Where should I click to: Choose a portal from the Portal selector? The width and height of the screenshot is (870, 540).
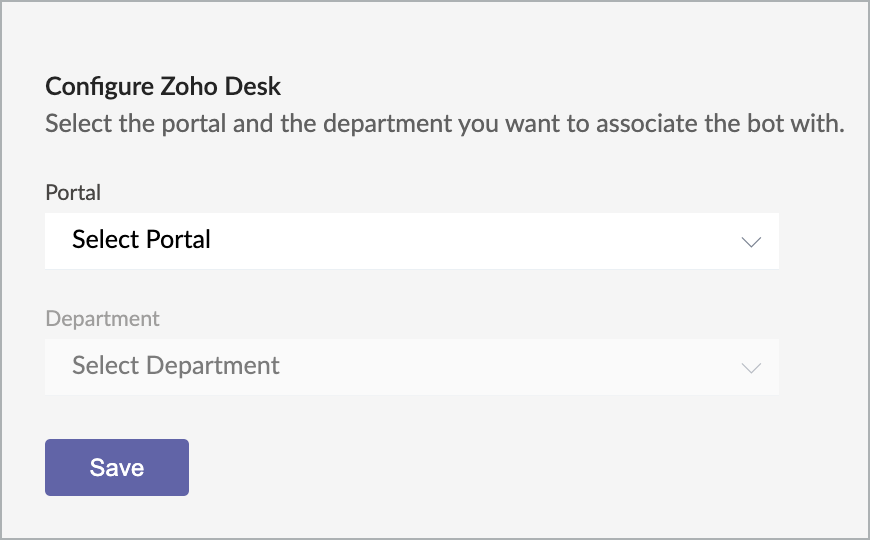(x=411, y=241)
